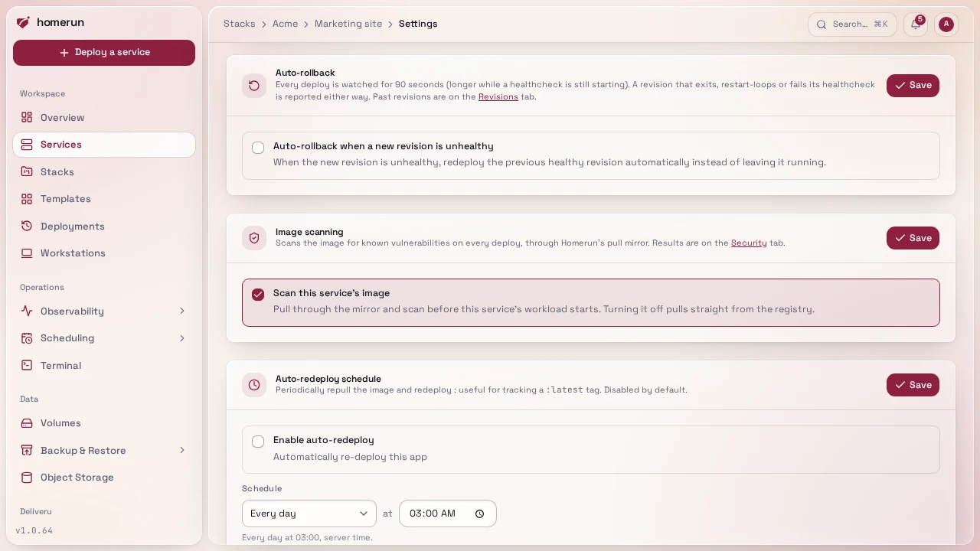Click the homerun logo icon
This screenshot has width=980, height=551.
point(23,22)
